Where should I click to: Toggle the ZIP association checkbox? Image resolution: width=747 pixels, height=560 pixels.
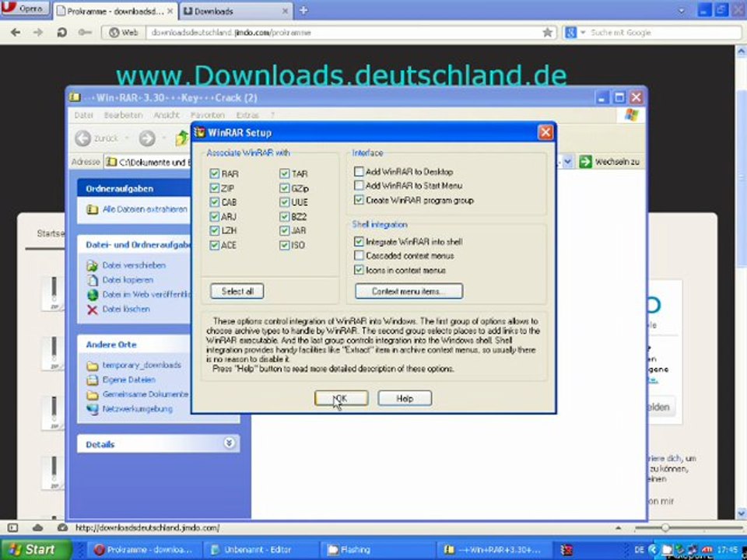215,188
